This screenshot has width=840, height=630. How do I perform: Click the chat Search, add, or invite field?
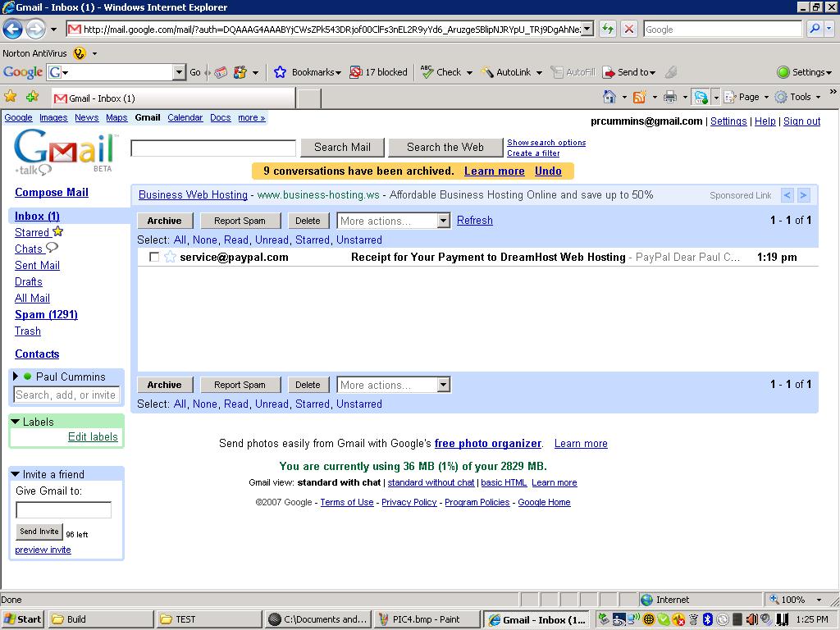[66, 395]
